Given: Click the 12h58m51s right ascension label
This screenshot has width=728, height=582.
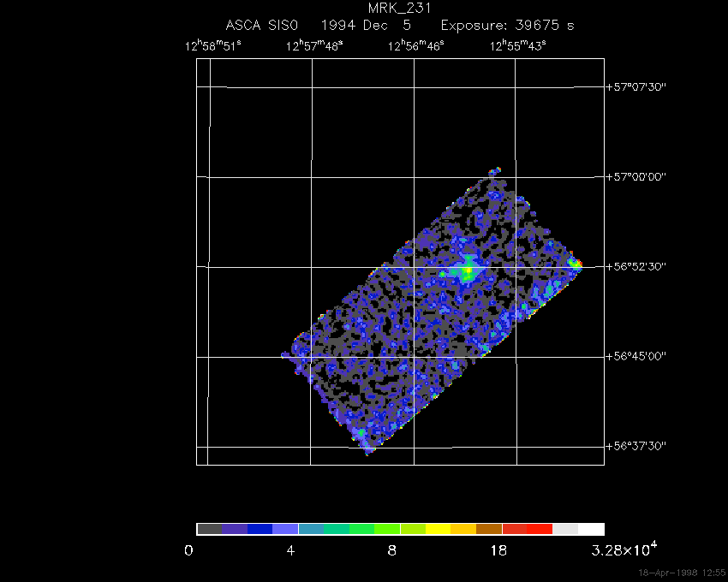Looking at the screenshot, I should [213, 45].
